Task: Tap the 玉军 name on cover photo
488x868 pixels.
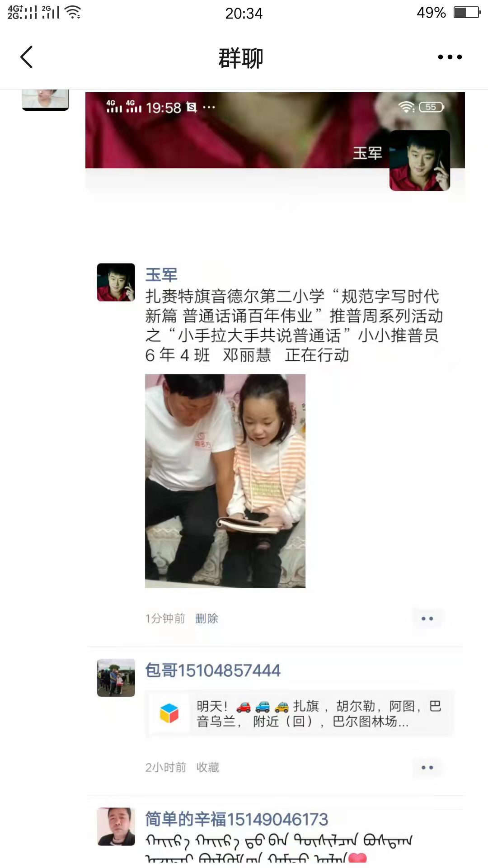Action: click(x=367, y=153)
